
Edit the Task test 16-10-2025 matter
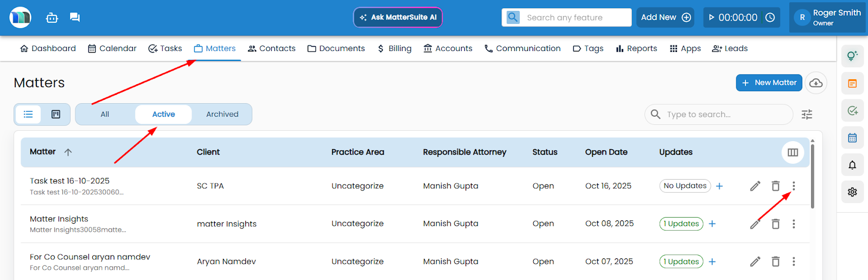point(755,186)
